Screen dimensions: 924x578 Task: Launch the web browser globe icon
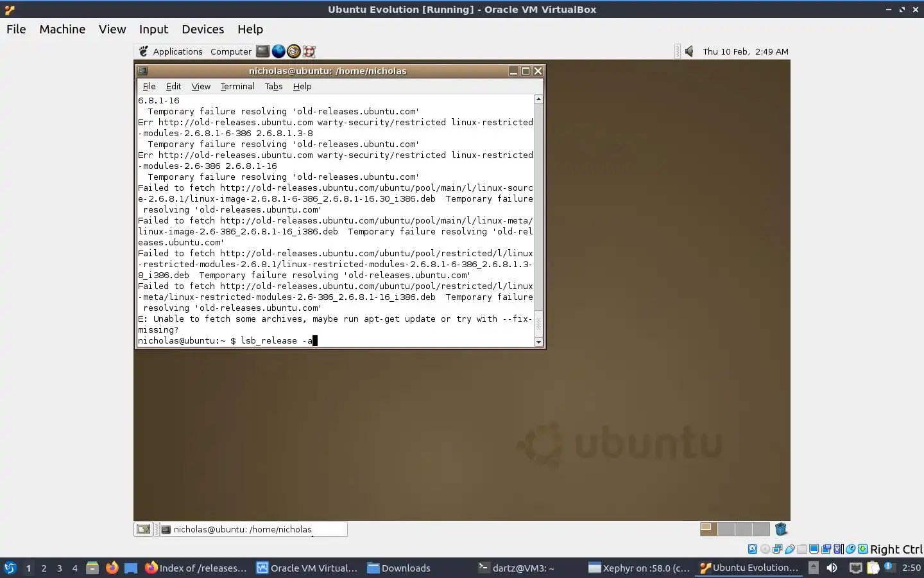(x=278, y=51)
